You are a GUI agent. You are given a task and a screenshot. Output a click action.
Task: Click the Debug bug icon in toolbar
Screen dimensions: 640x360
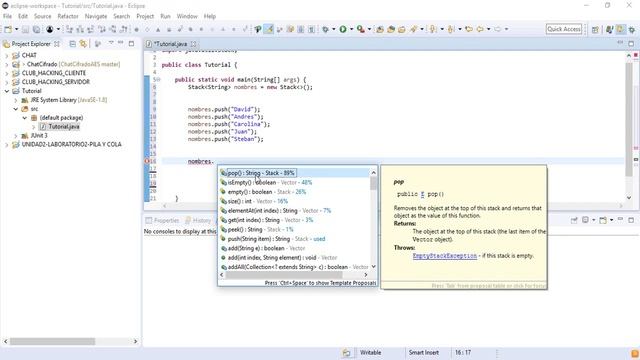tap(325, 29)
